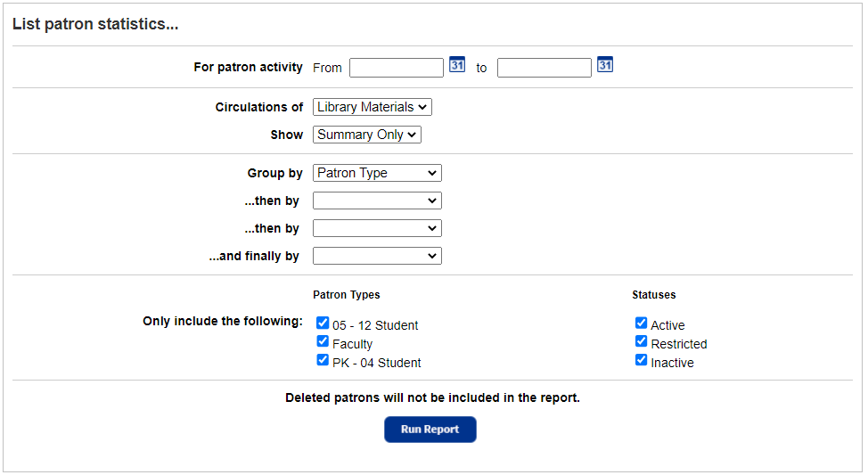Click the Faculty label text
Viewport: 868px width, 475px height.
click(353, 344)
